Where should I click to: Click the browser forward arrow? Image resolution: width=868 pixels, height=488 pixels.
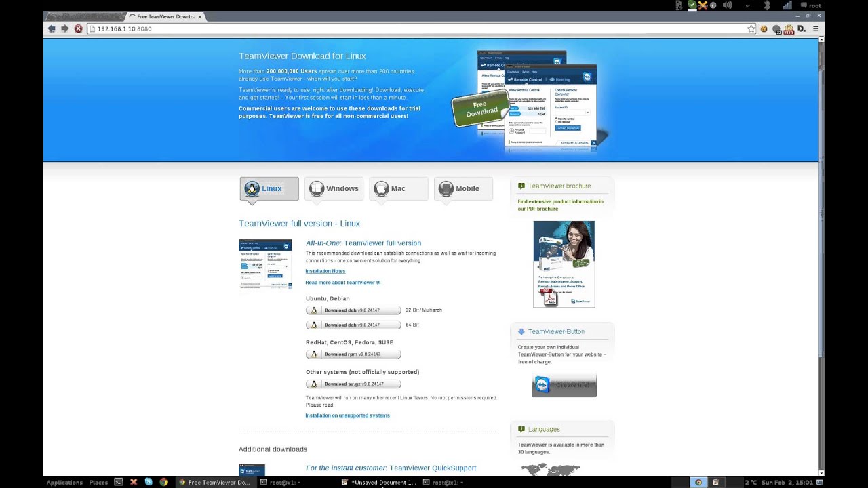click(x=64, y=28)
